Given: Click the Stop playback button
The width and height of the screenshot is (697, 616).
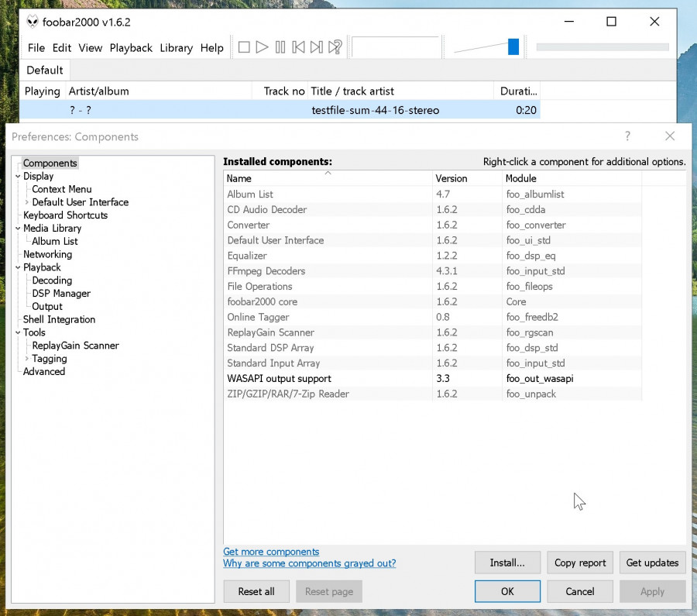Looking at the screenshot, I should tap(244, 47).
